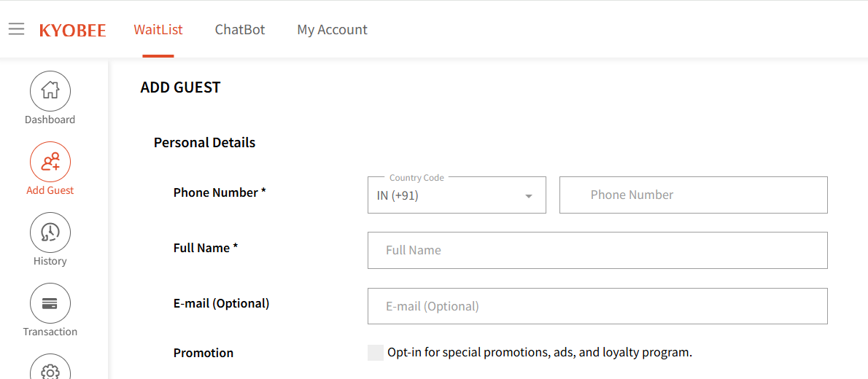868x379 pixels.
Task: Click the Transaction label in sidebar
Action: coord(50,332)
